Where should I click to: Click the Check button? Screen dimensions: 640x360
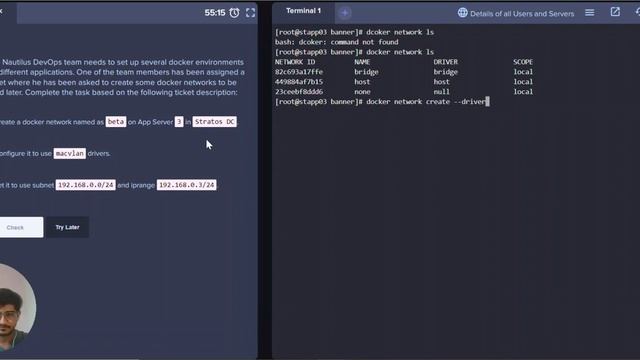click(20, 227)
